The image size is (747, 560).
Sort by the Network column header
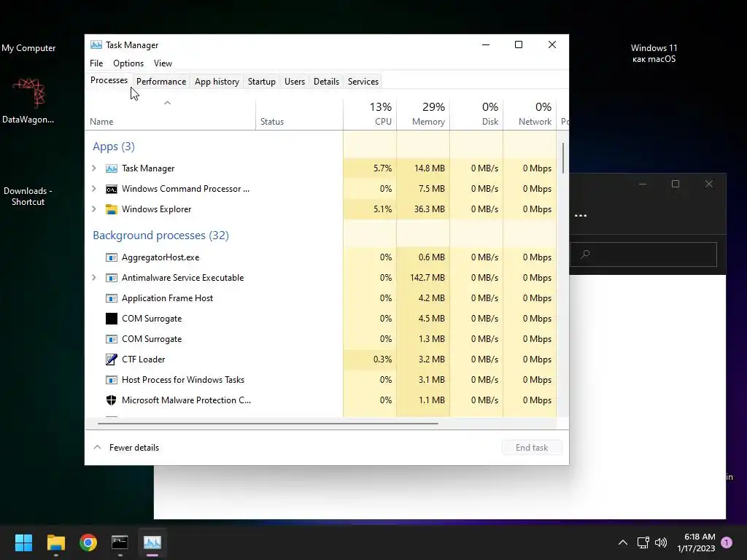[530, 114]
